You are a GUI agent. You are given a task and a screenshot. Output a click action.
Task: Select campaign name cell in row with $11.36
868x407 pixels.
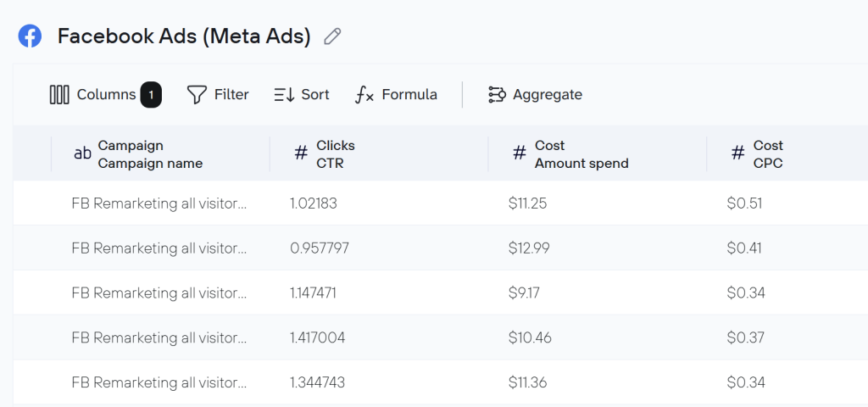pyautogui.click(x=159, y=382)
